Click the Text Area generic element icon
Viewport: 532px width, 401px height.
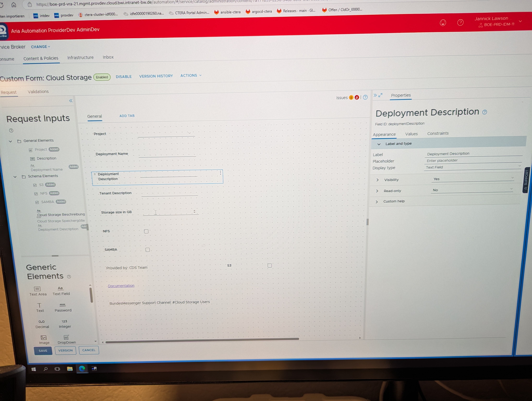pyautogui.click(x=37, y=289)
